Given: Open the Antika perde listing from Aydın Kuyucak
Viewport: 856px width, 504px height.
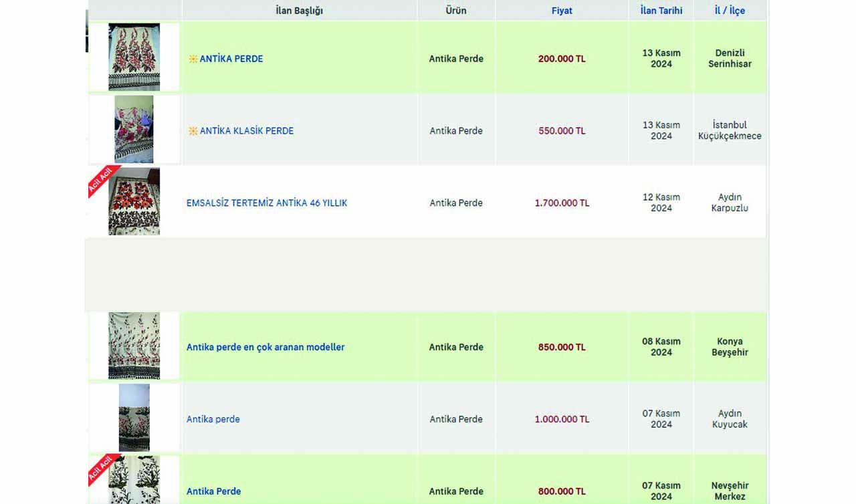Looking at the screenshot, I should coord(213,420).
